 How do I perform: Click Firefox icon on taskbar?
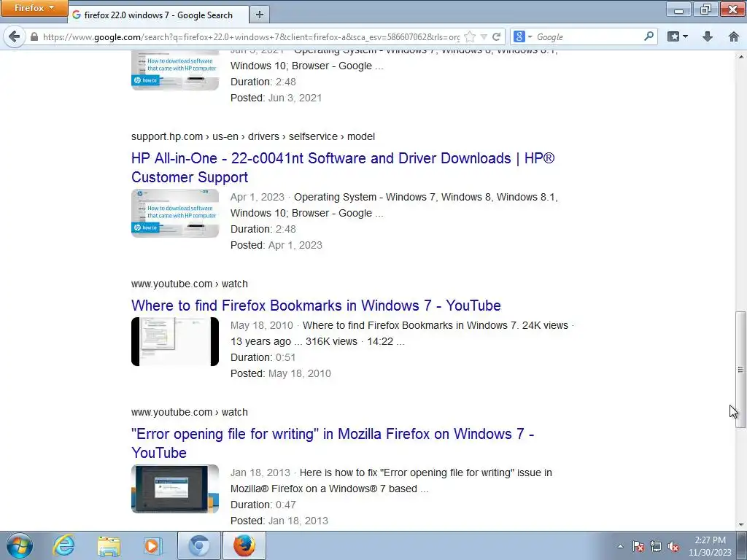(x=244, y=545)
